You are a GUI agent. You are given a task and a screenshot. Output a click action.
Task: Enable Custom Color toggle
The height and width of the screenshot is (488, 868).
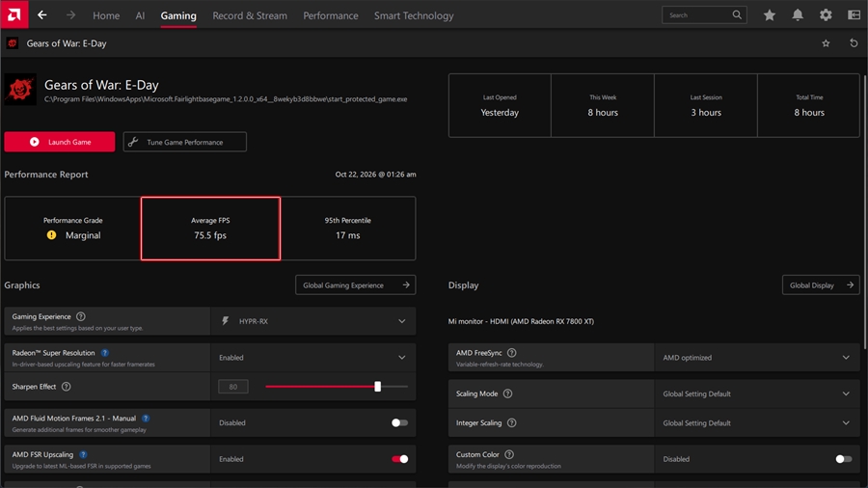pyautogui.click(x=844, y=459)
